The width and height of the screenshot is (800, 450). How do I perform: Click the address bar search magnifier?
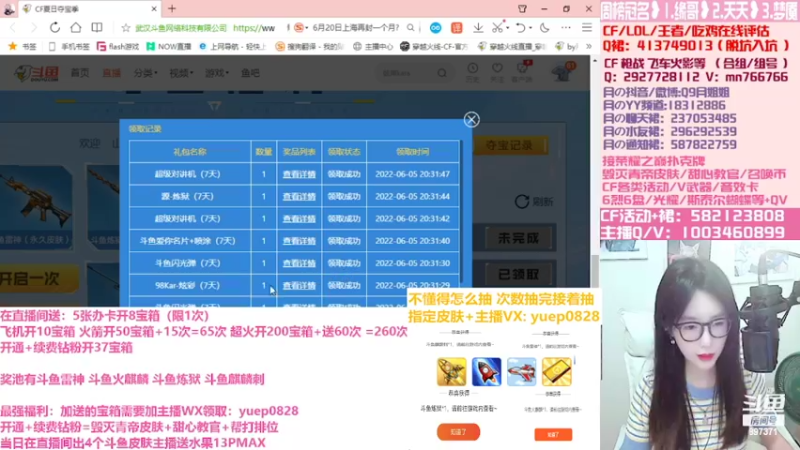pos(410,28)
